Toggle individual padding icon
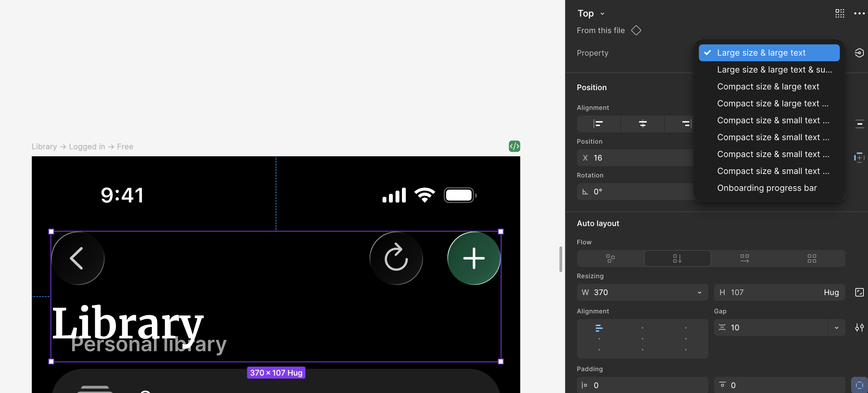Screen dimensions: 868x393 (859, 385)
